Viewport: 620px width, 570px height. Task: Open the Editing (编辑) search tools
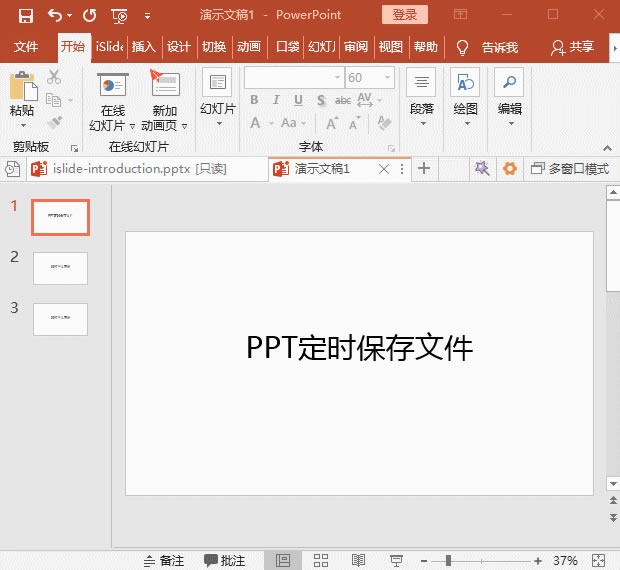[x=510, y=98]
